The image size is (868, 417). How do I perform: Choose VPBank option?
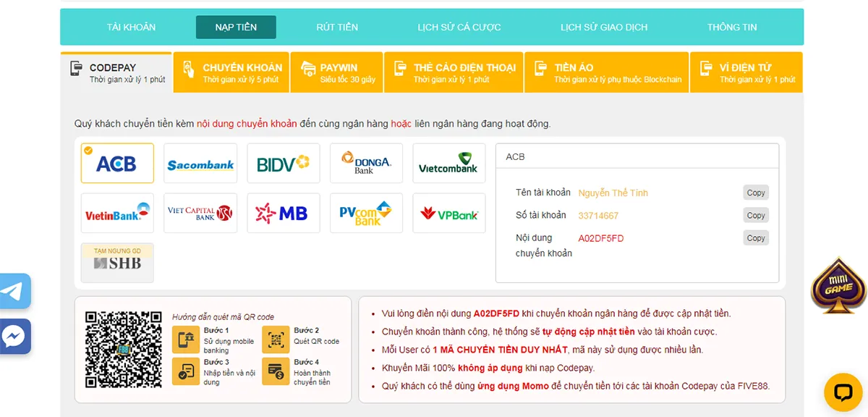pyautogui.click(x=449, y=213)
